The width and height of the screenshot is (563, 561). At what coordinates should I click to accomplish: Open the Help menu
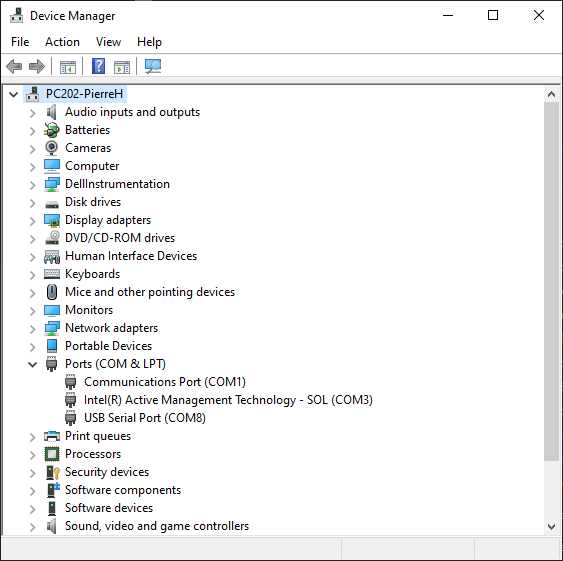[x=149, y=42]
